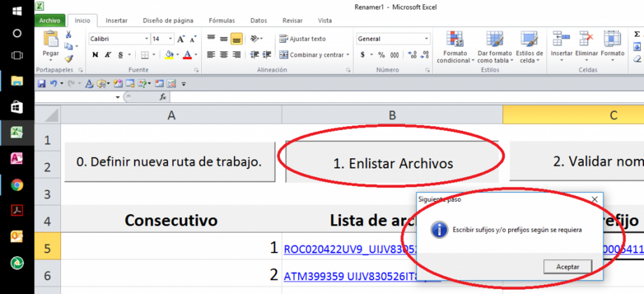Image resolution: width=644 pixels, height=294 pixels.
Task: Click Aceptar in the Siguiente paso dialog
Action: [568, 266]
